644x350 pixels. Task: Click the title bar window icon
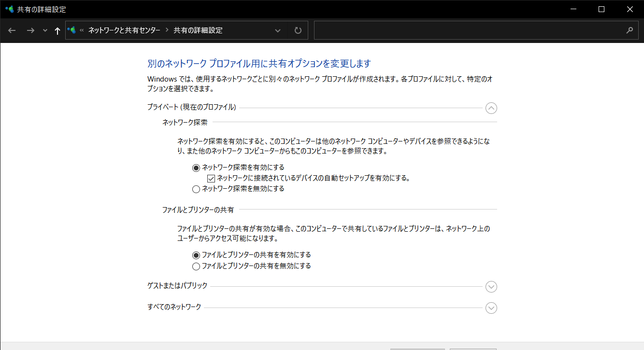(9, 9)
